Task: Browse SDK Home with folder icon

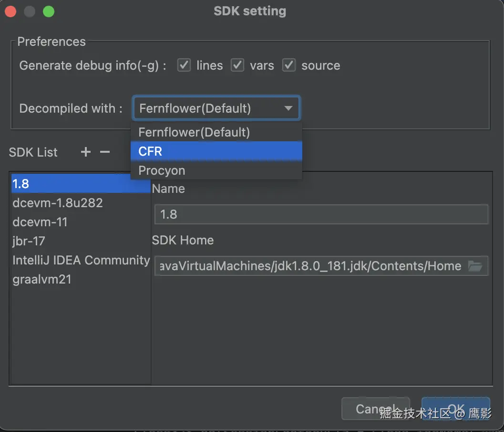Action: tap(475, 266)
